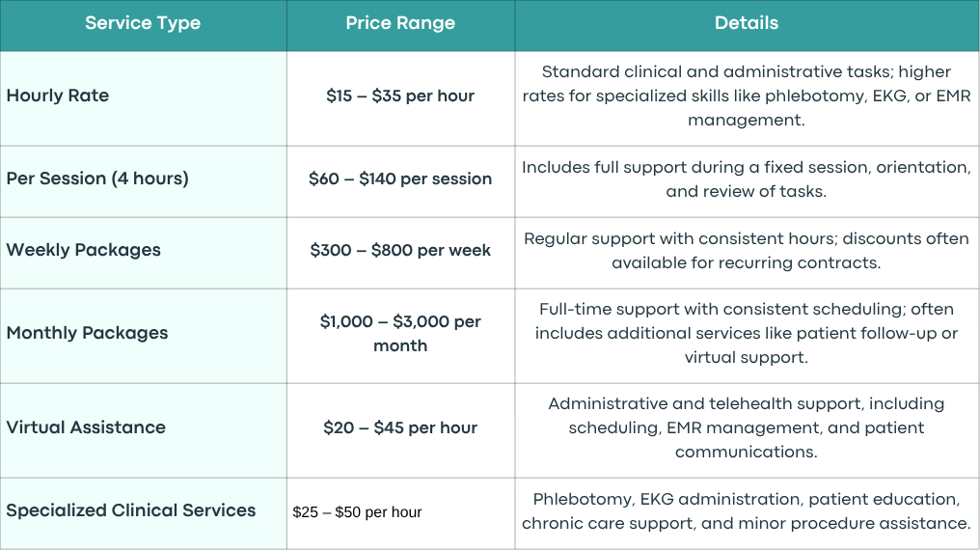
Task: Click the telehealth support details text
Action: [x=747, y=427]
